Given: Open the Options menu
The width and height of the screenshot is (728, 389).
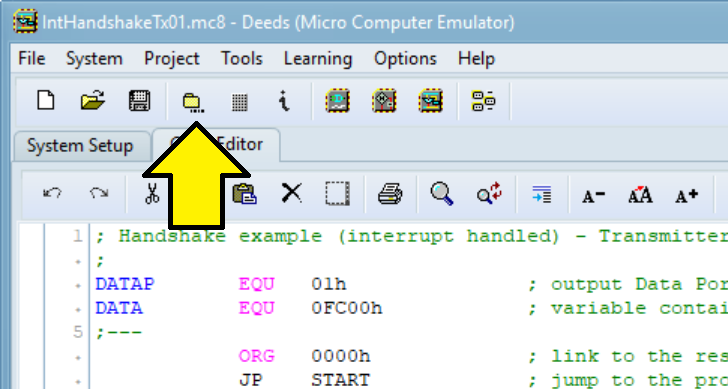Looking at the screenshot, I should (x=405, y=59).
